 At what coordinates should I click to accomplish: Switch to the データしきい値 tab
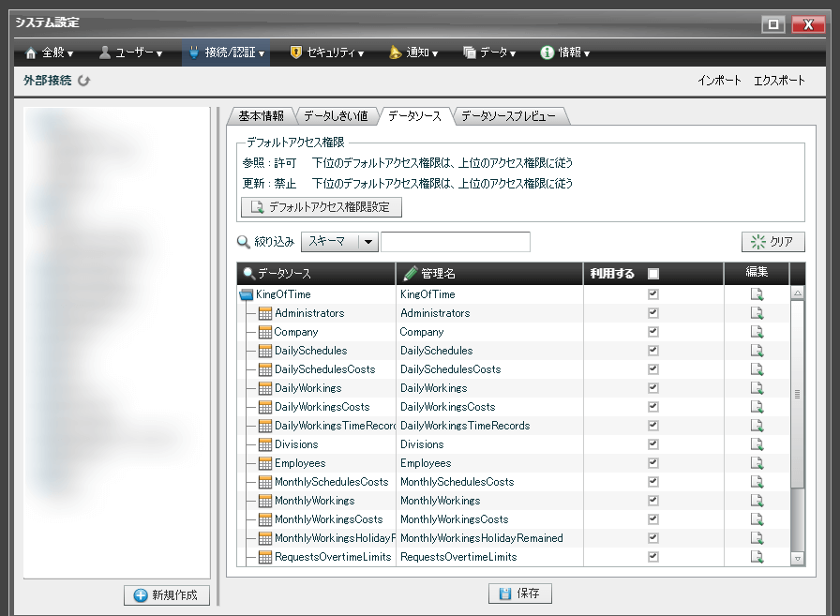(x=336, y=115)
